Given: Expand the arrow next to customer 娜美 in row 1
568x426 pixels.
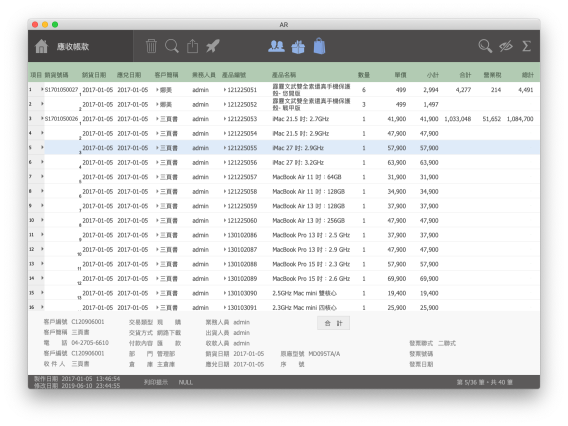Looking at the screenshot, I should (157, 89).
